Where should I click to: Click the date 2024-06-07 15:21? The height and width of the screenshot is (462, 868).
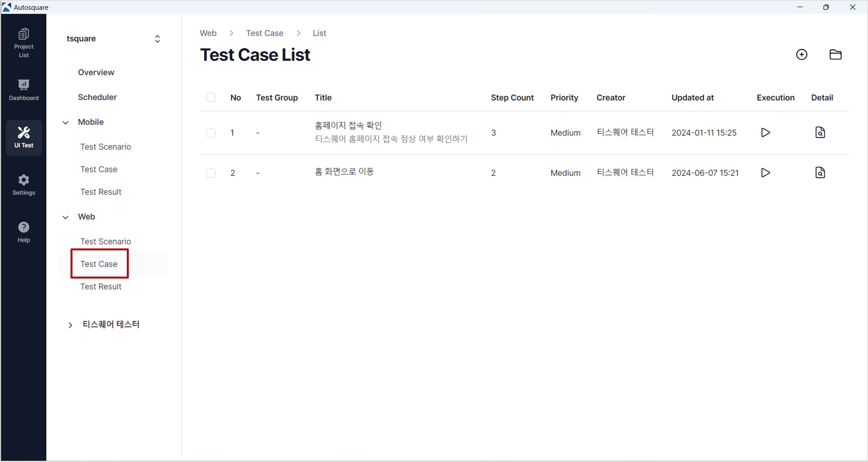705,173
